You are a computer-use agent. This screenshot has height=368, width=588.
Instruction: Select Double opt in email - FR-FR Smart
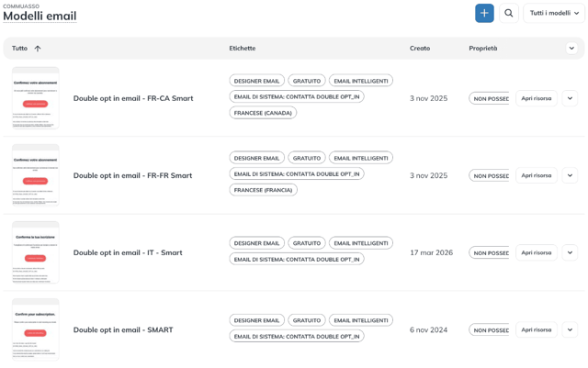point(132,176)
